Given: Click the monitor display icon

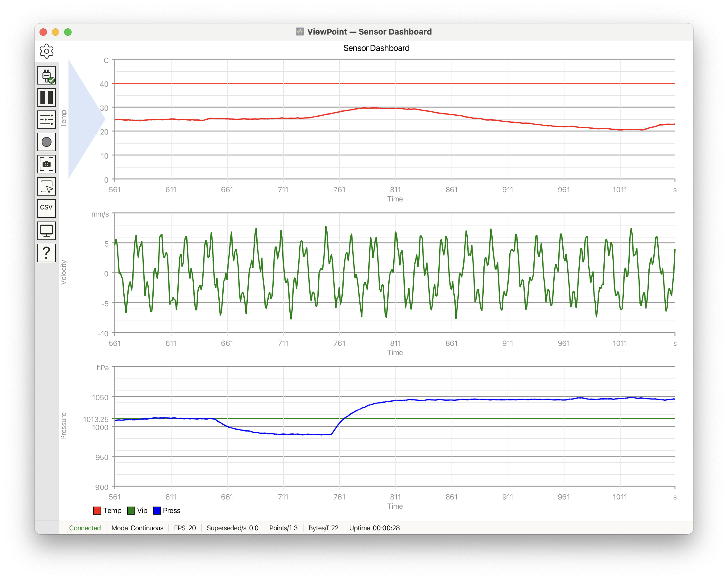Looking at the screenshot, I should coord(47,231).
